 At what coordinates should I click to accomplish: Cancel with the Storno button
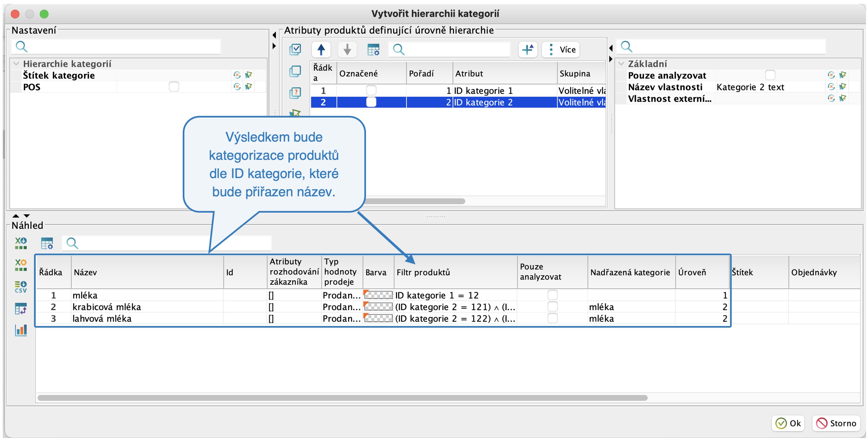[x=836, y=423]
